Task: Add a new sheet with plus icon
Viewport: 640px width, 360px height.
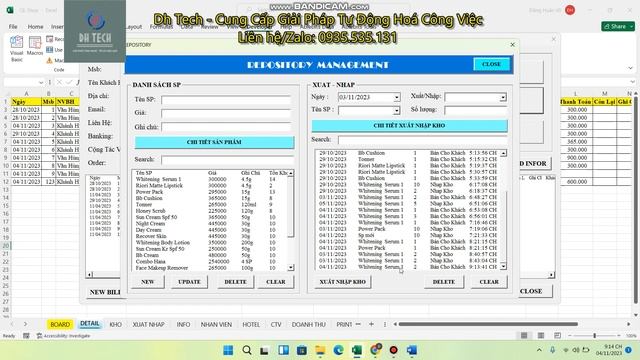Action: click(x=371, y=324)
